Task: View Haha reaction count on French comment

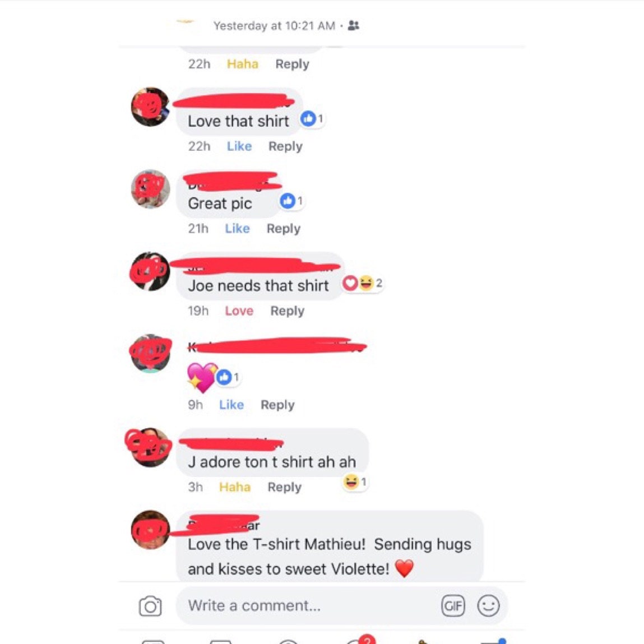Action: 355,482
